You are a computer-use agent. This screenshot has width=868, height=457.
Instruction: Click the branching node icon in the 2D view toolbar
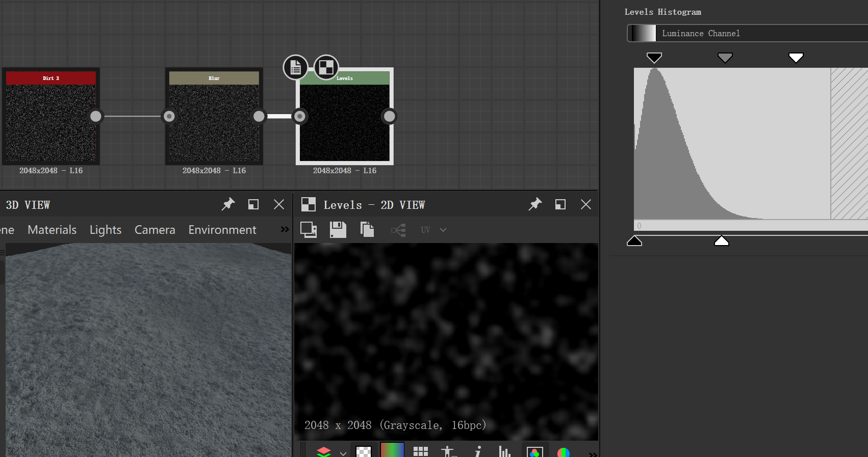(398, 230)
